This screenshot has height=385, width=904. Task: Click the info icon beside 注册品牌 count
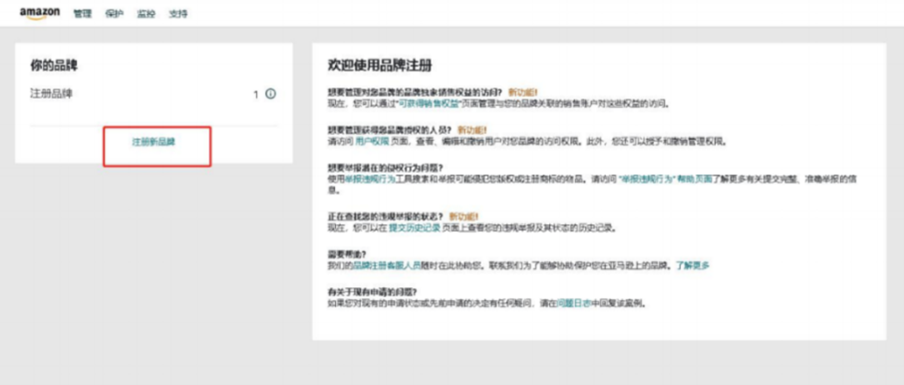270,94
